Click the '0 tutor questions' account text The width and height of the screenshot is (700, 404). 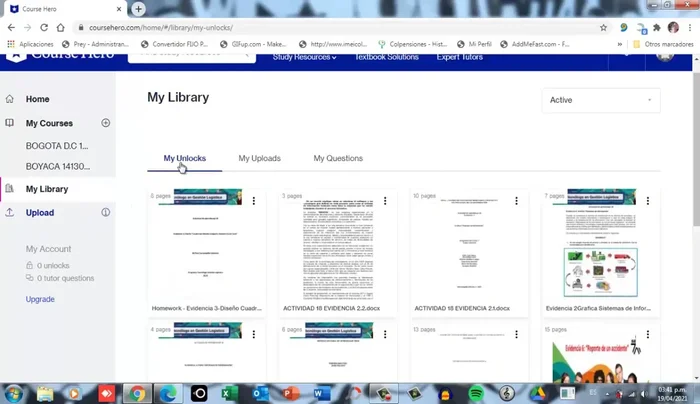(66, 278)
